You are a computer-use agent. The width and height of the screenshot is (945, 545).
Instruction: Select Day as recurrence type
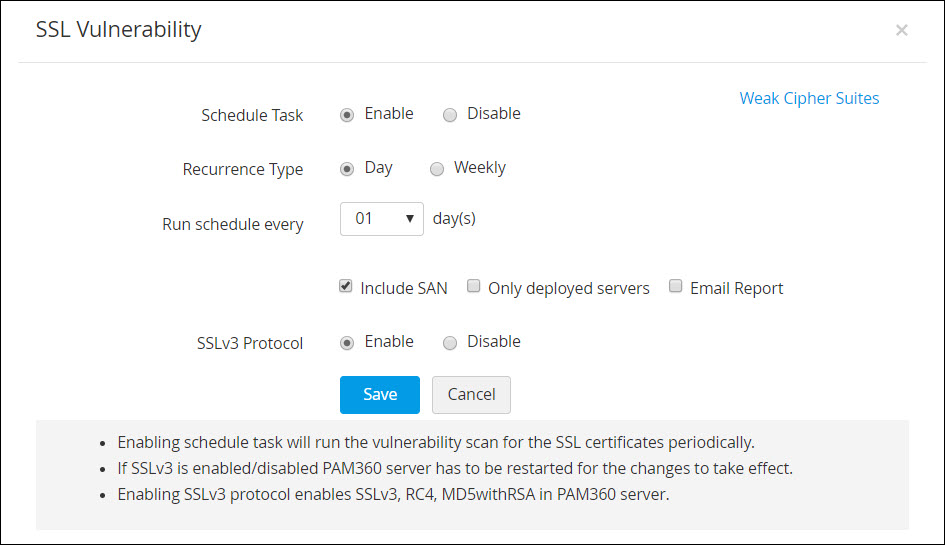coord(347,169)
